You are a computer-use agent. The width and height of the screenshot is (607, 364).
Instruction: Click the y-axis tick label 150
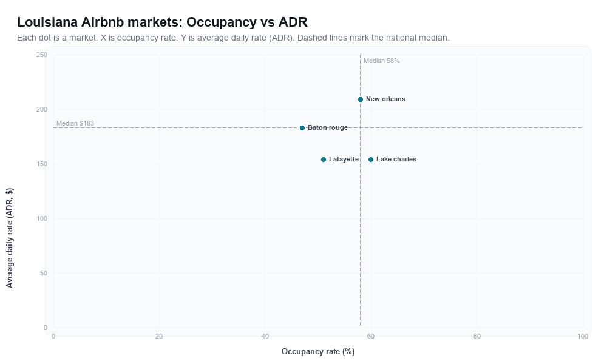tap(42, 164)
